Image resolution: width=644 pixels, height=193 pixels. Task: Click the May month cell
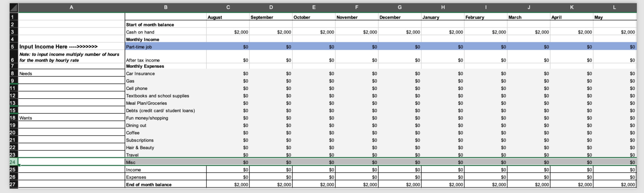(x=615, y=17)
